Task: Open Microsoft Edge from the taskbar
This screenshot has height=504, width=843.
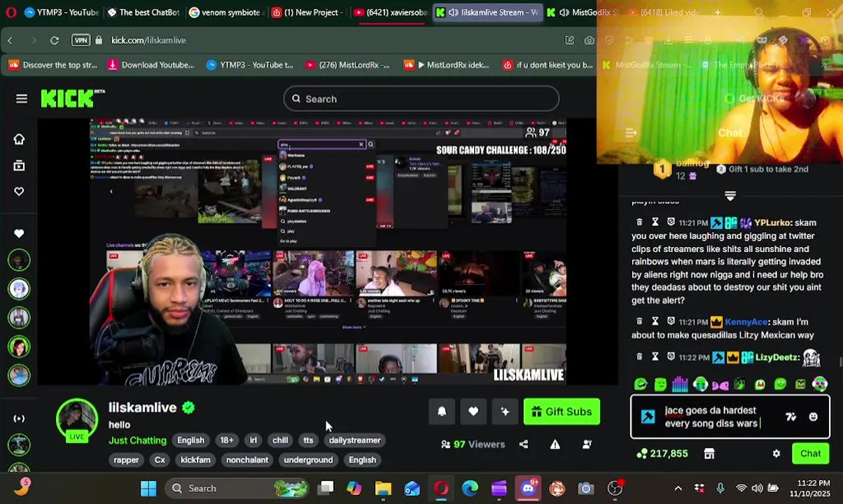Action: [470, 488]
